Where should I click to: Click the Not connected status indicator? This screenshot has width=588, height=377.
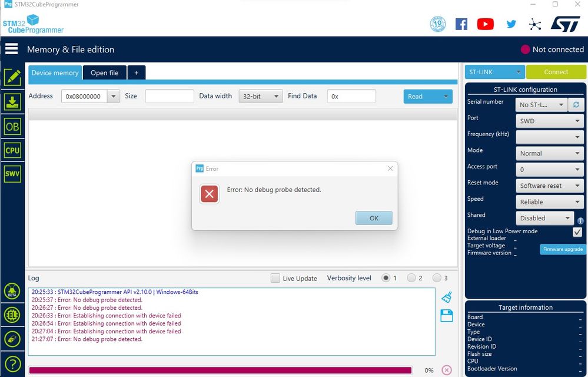tap(552, 49)
